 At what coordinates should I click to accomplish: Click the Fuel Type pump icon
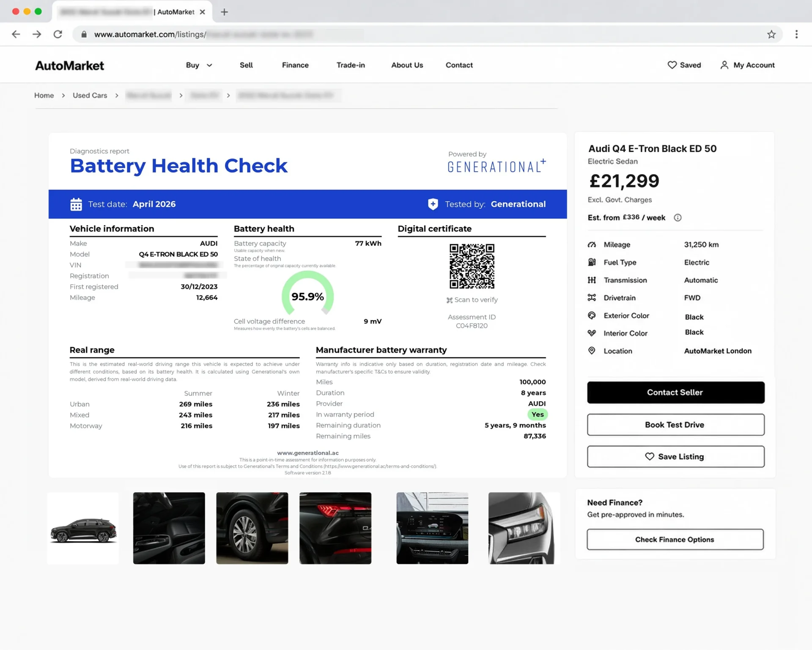coord(592,263)
